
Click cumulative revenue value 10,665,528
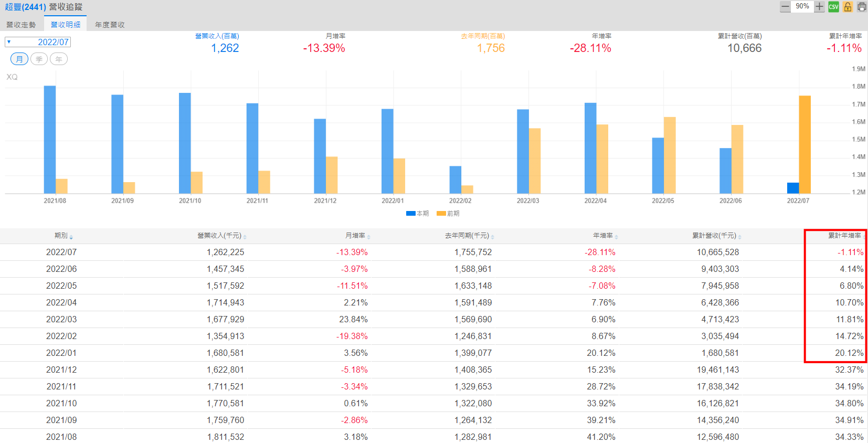pos(718,252)
